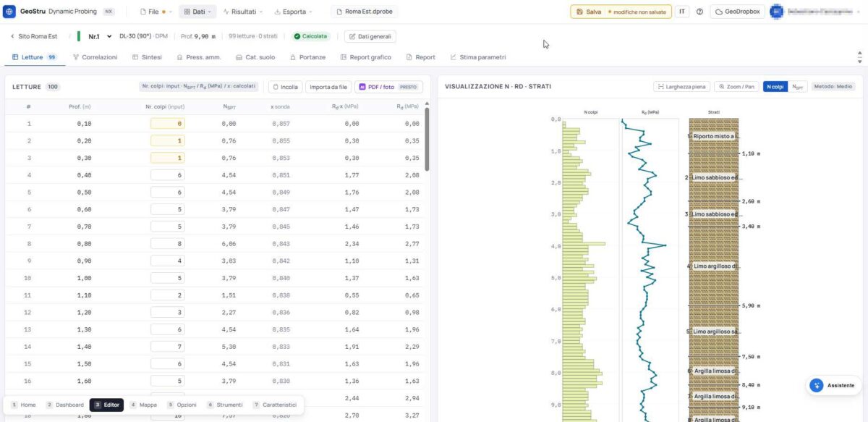
Task: Click Importa da file button
Action: pos(328,87)
